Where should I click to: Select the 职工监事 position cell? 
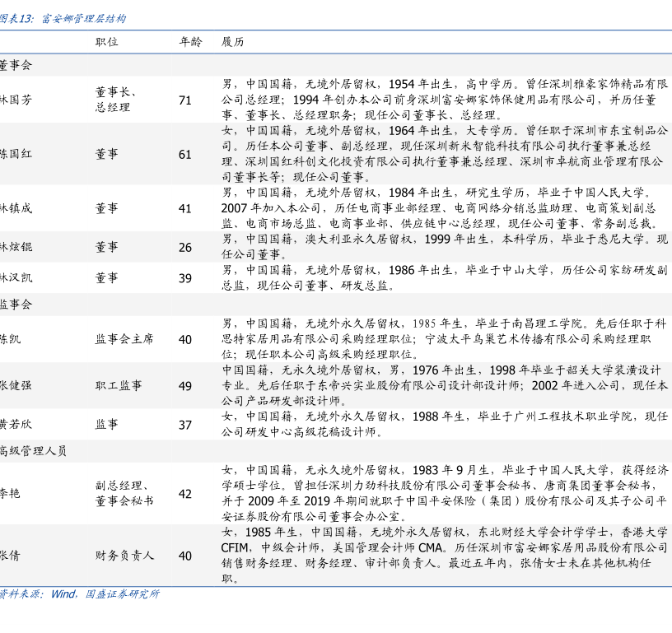coord(118,385)
